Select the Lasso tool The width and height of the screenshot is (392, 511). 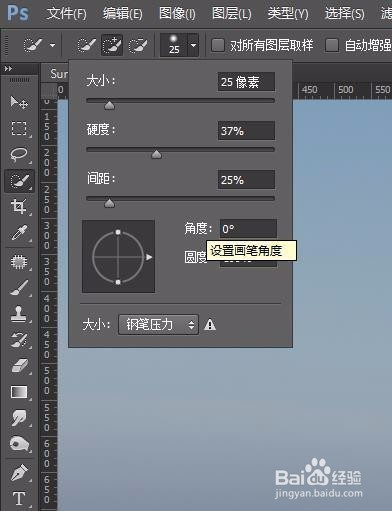pyautogui.click(x=19, y=154)
